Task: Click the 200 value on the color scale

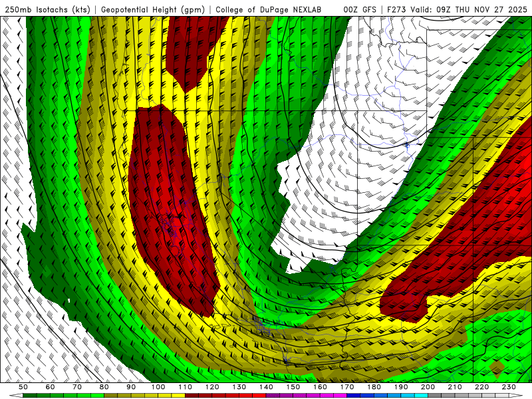Action: tap(428, 387)
